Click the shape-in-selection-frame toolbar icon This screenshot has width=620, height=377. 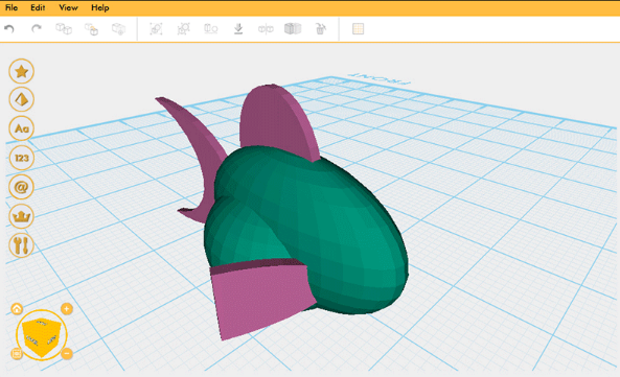(x=156, y=29)
